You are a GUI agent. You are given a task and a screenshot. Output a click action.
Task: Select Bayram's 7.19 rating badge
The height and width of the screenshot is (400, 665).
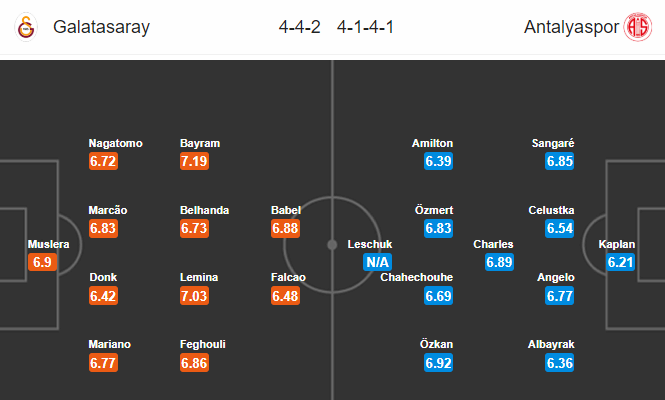point(194,161)
